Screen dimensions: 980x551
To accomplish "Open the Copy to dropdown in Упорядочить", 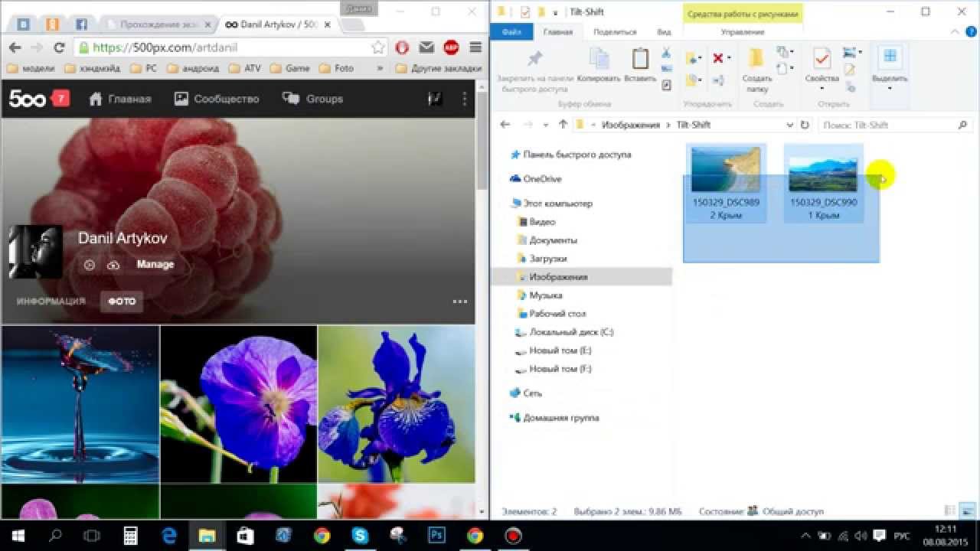I will point(693,80).
